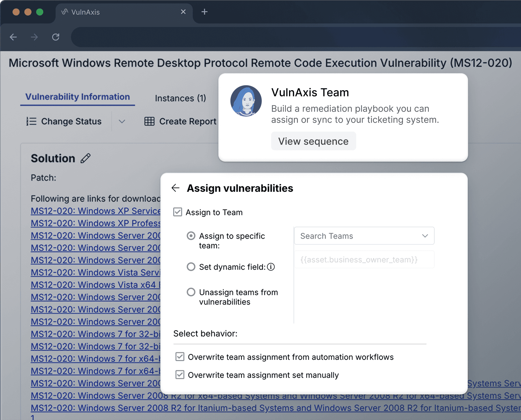Click the macOS green maximize button
The width and height of the screenshot is (521, 420).
(x=40, y=12)
